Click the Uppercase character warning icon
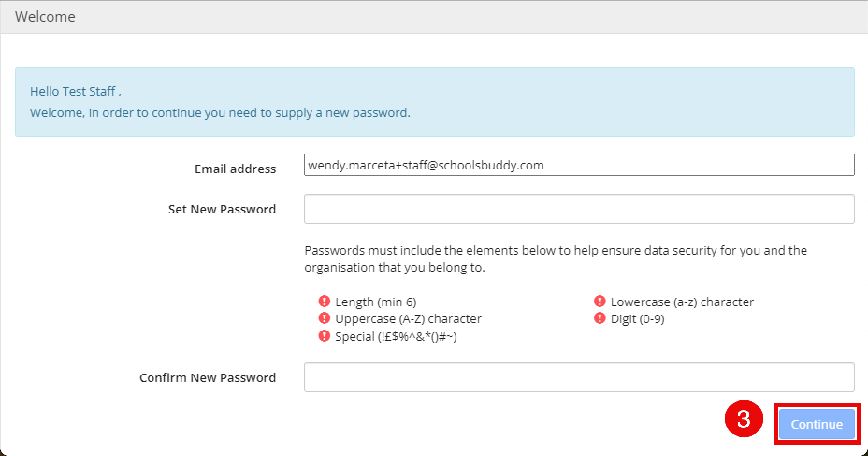The image size is (868, 456). [x=324, y=318]
